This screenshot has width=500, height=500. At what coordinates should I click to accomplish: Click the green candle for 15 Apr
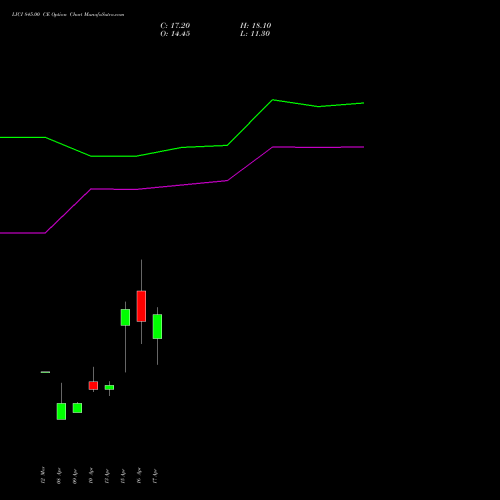point(125,317)
